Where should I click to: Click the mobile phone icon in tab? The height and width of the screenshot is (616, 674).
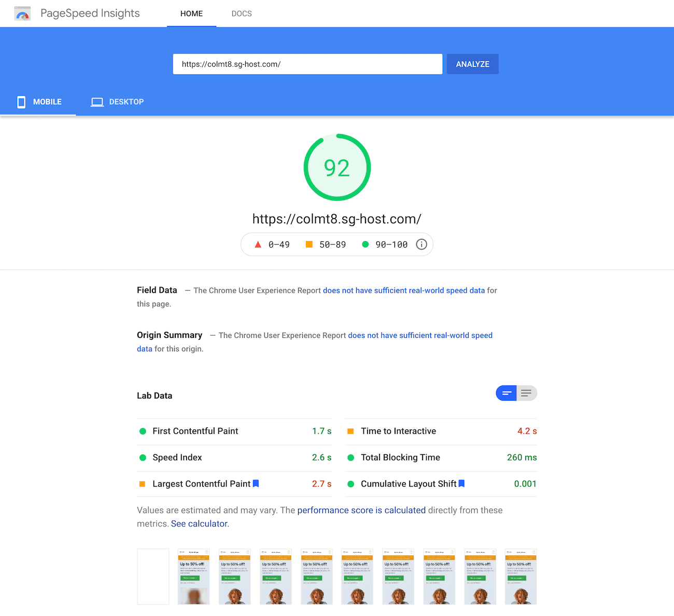[x=21, y=102]
